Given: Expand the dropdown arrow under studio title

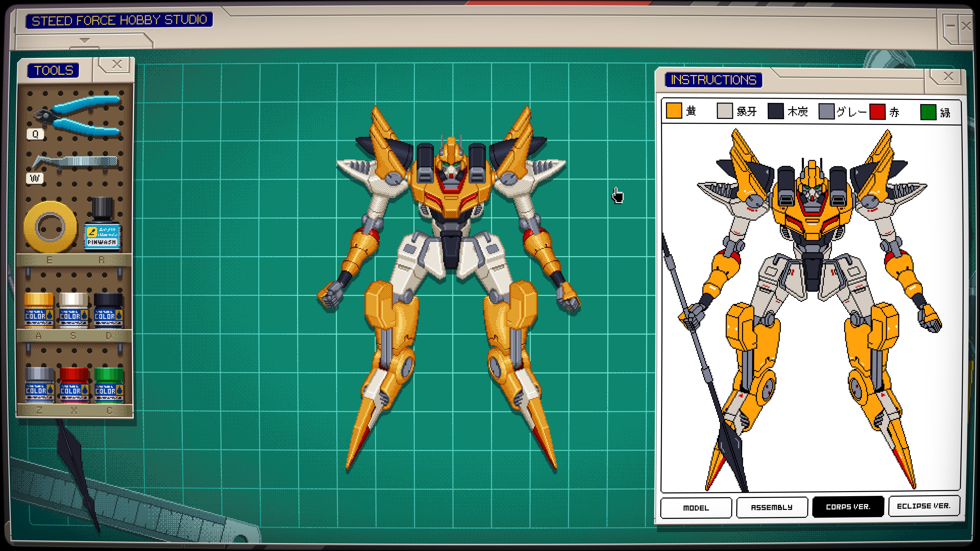Looking at the screenshot, I should [x=84, y=40].
